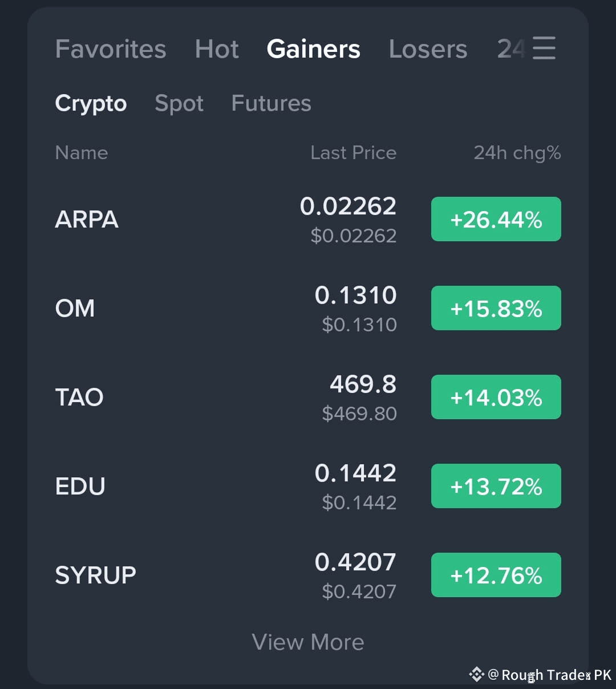Open the TAO coin listing
The image size is (616, 689).
[x=308, y=398]
